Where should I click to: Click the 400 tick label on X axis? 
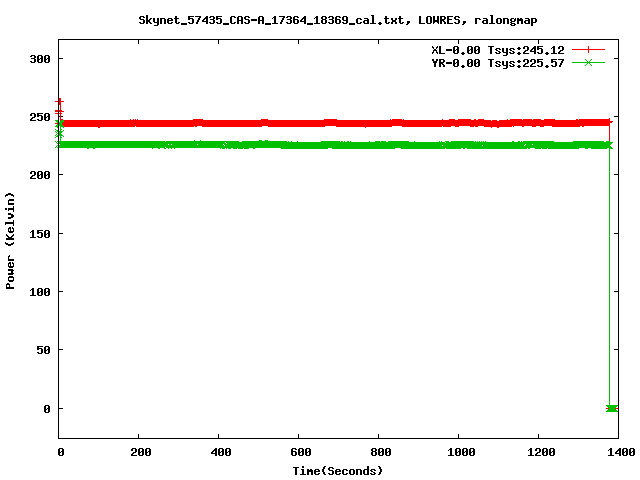221,452
